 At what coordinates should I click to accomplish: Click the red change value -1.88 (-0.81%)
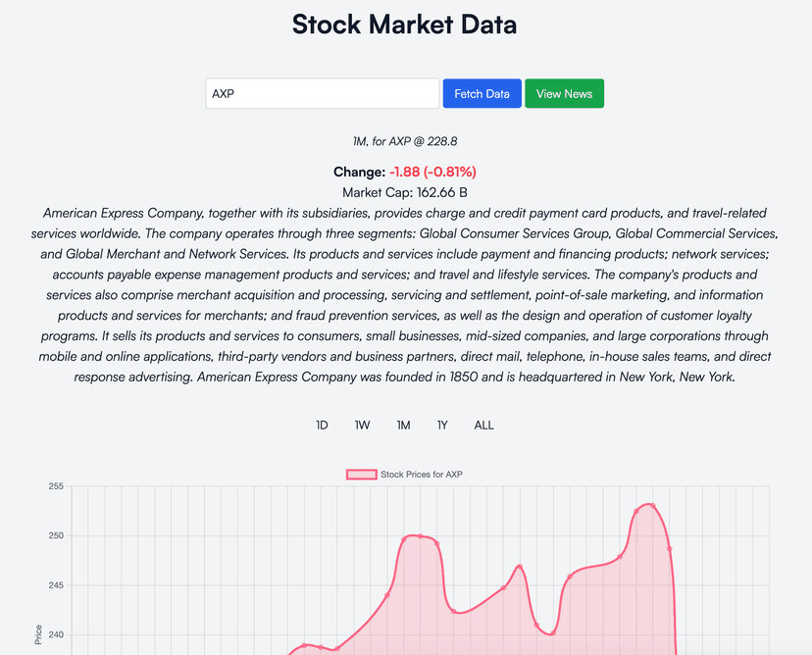click(x=432, y=172)
